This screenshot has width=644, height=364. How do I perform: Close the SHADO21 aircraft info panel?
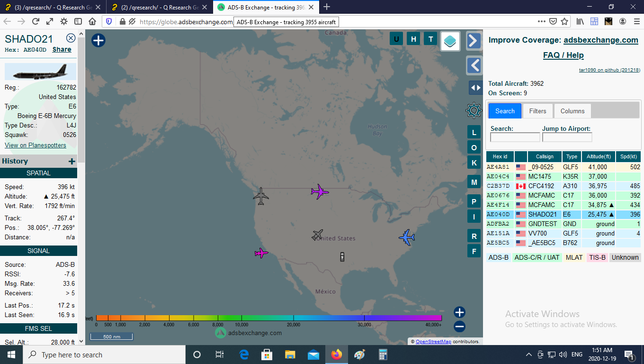pos(71,38)
